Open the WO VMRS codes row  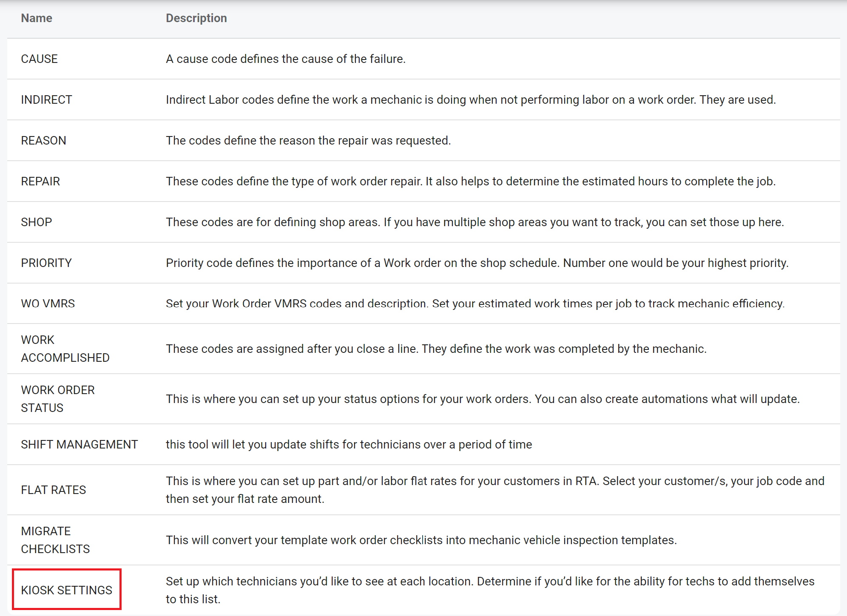click(x=48, y=304)
